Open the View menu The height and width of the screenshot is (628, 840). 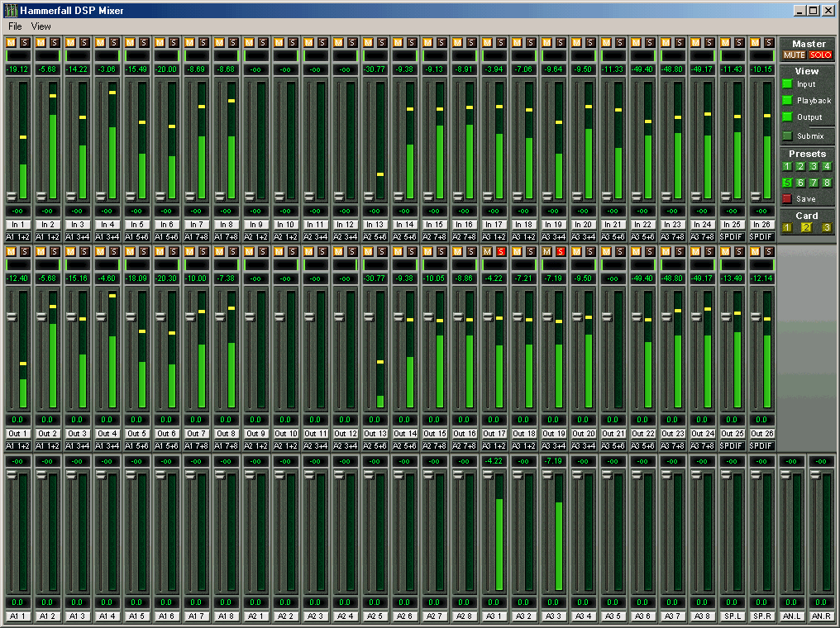tap(41, 26)
